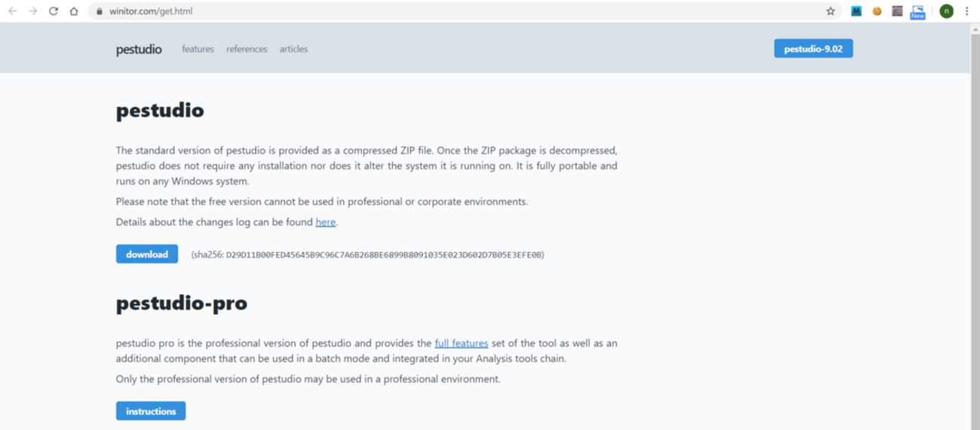This screenshot has height=430, width=980.
Task: Click the blue M extension icon
Action: coord(856,11)
